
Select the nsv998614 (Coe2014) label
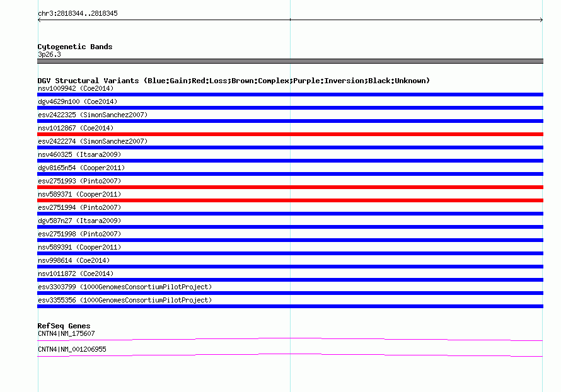coord(74,260)
